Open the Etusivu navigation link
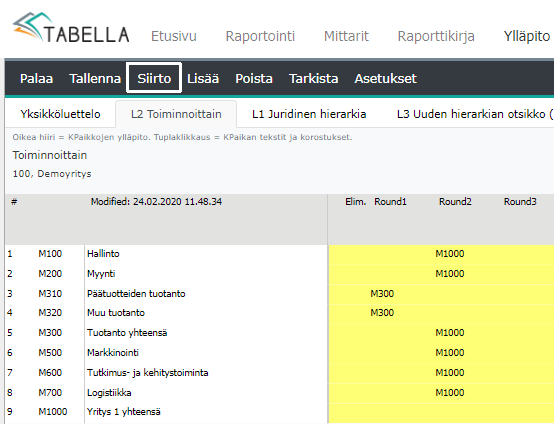 174,36
